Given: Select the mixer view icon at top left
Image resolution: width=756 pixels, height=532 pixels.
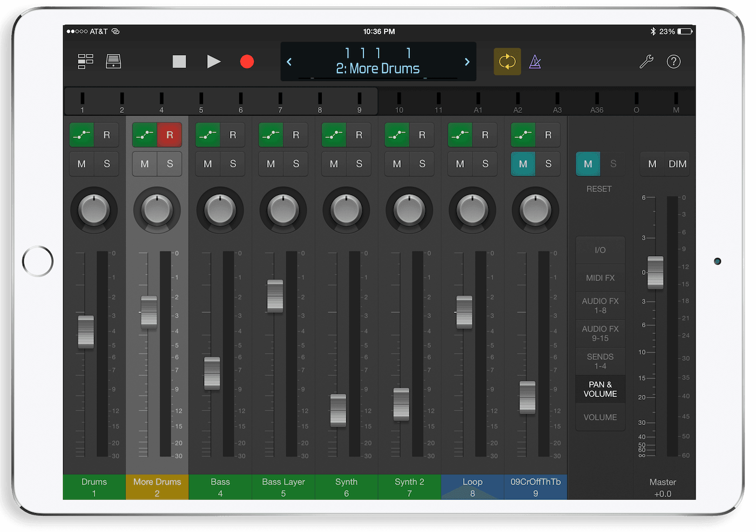Looking at the screenshot, I should [85, 62].
